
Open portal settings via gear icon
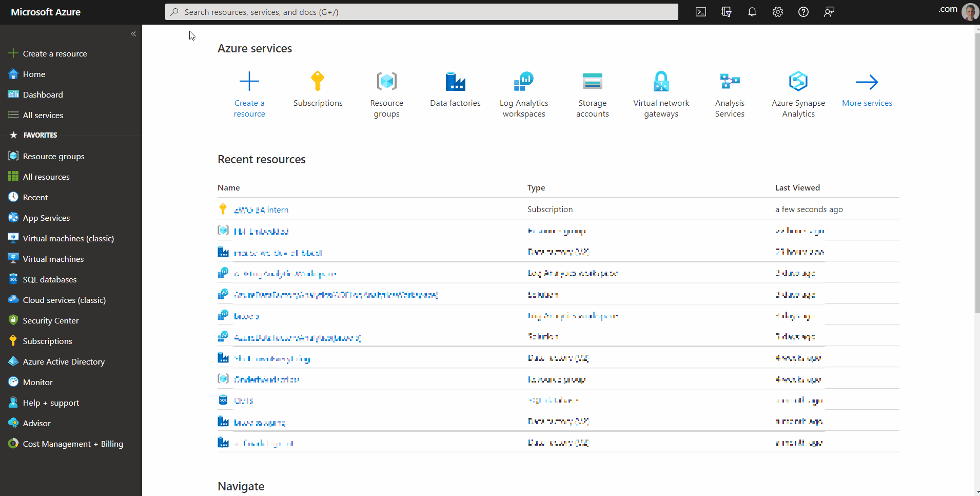click(777, 12)
